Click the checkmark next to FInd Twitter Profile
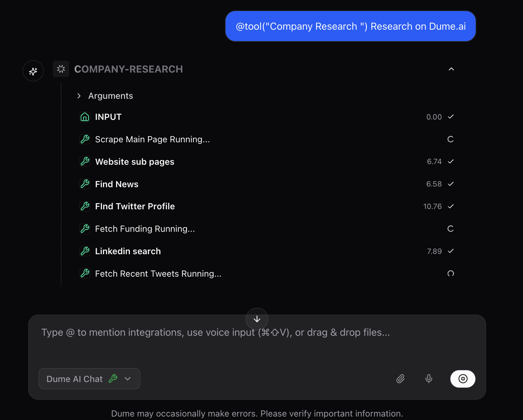523x420 pixels. tap(451, 206)
